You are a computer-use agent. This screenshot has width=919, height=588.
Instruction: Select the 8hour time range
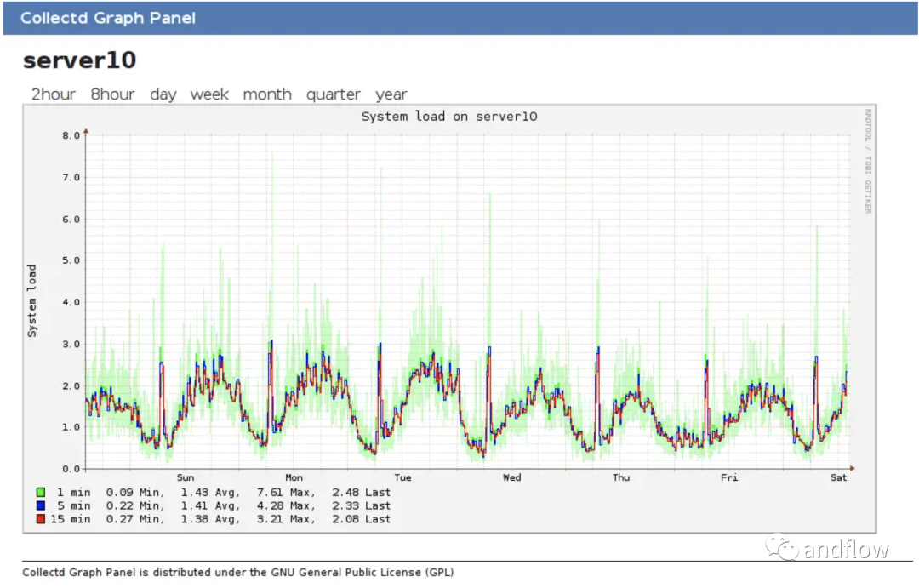[x=112, y=94]
